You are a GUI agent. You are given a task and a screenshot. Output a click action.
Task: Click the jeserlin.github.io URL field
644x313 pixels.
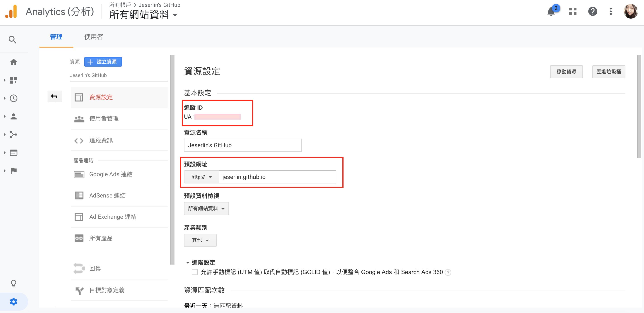pos(278,177)
